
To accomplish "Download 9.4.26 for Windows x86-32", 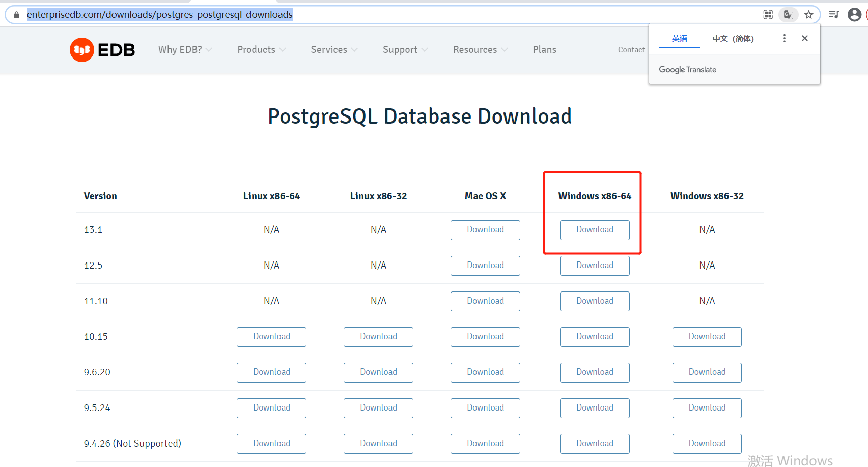I will click(707, 444).
